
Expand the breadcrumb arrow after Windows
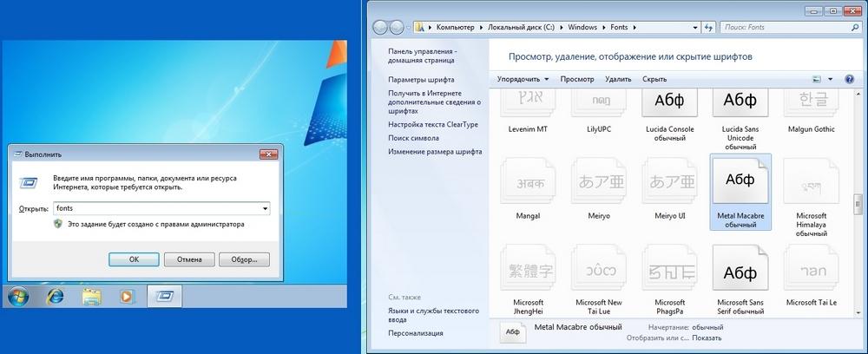(x=604, y=27)
